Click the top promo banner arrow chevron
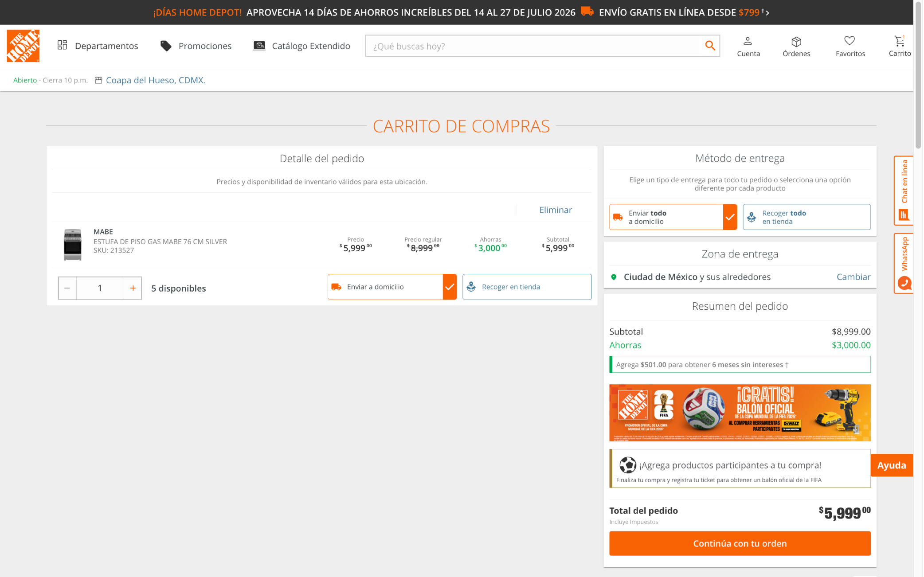 pyautogui.click(x=767, y=13)
